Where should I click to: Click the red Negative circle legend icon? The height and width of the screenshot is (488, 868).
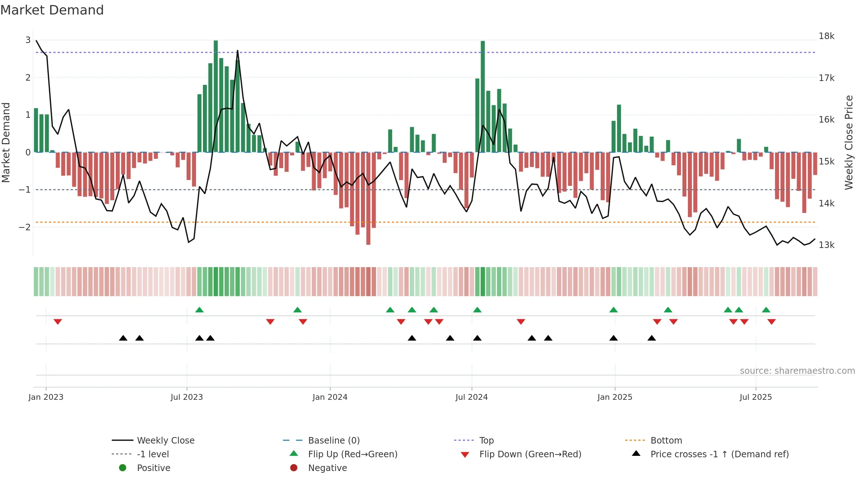point(294,468)
